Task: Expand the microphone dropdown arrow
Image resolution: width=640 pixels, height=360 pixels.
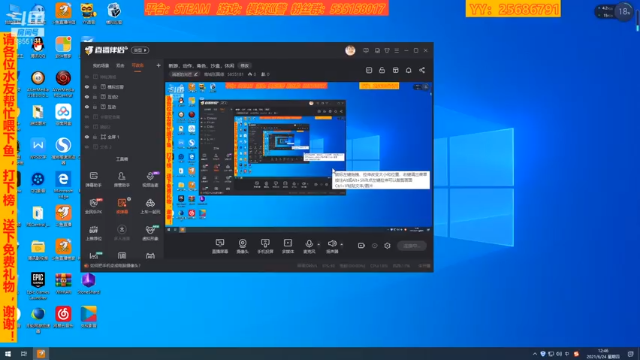Action: [x=319, y=245]
